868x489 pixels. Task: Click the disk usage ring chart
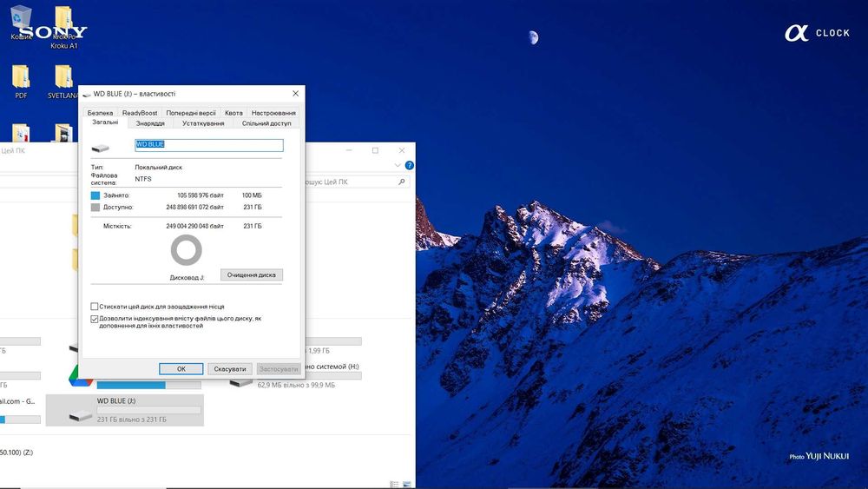coord(186,250)
